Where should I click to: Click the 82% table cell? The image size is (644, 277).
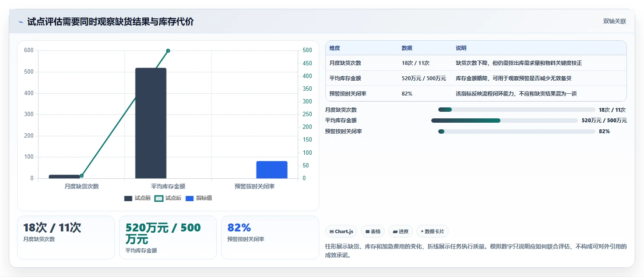(407, 94)
